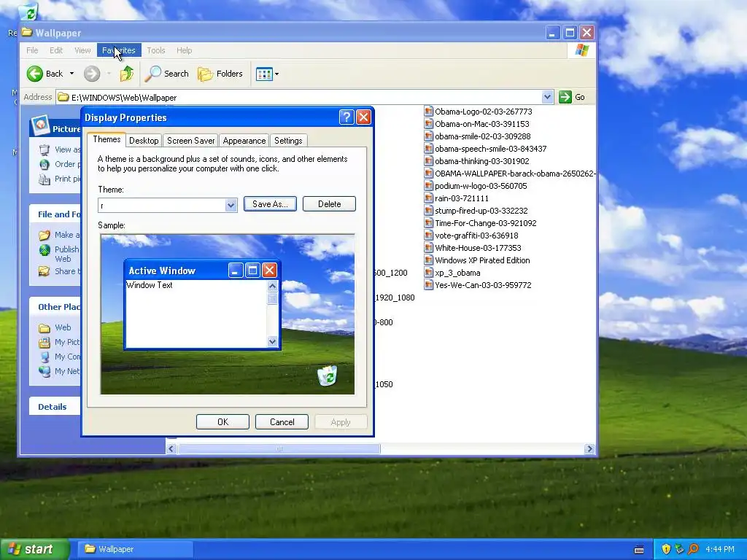747x560 pixels.
Task: Open the Edit menu
Action: [x=56, y=50]
